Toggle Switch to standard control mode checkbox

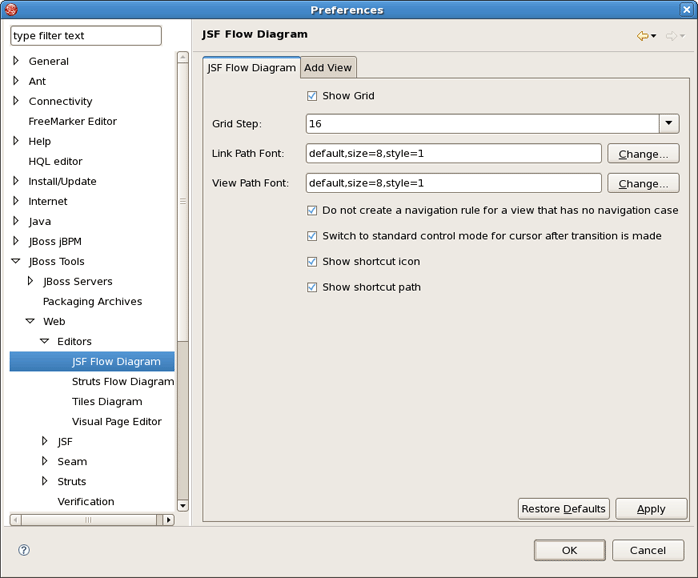(312, 236)
